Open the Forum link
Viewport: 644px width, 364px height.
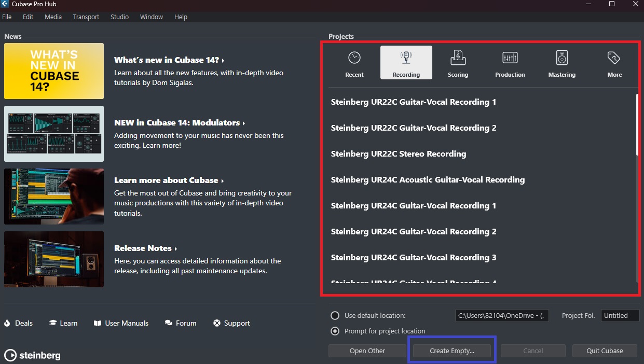(186, 323)
